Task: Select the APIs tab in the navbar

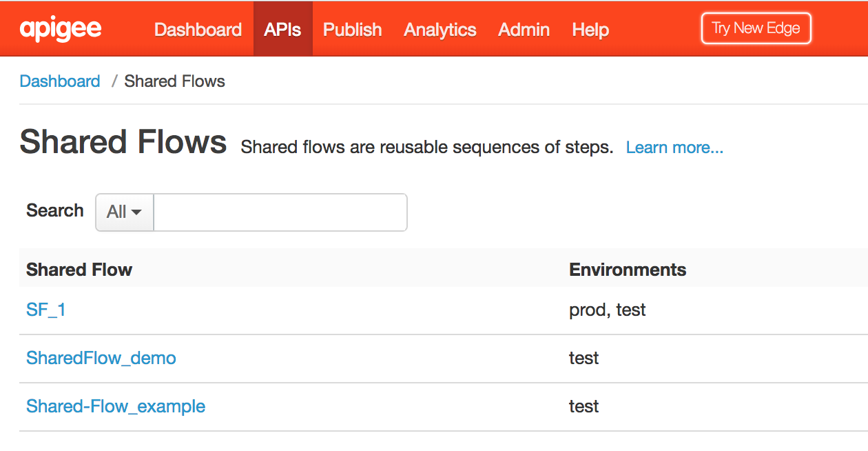Action: point(282,30)
